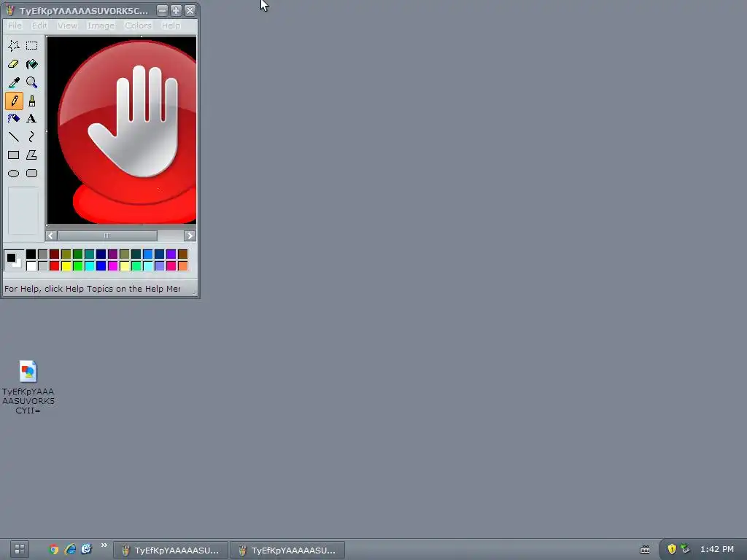Image resolution: width=747 pixels, height=560 pixels.
Task: Open the on-screen keyboard tray icon
Action: (x=645, y=550)
